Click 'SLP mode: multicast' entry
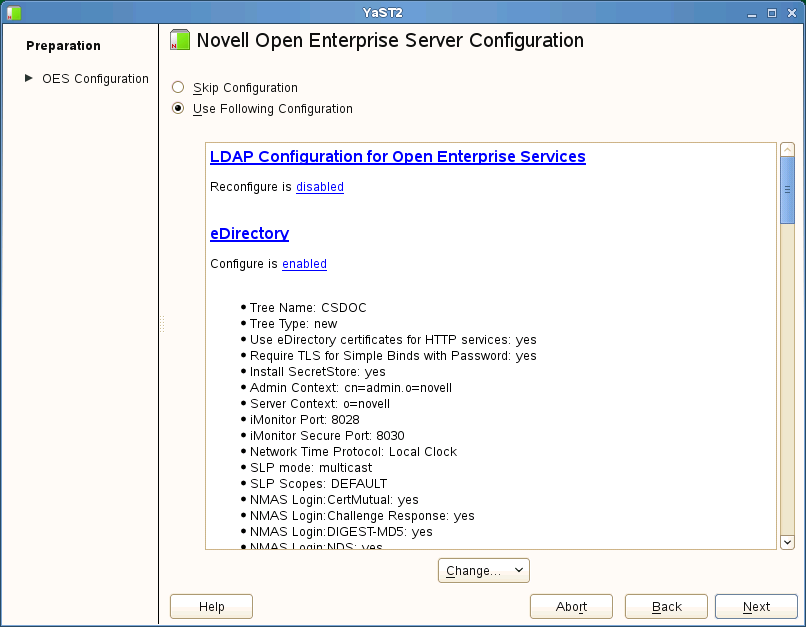This screenshot has height=627, width=806. tap(310, 468)
